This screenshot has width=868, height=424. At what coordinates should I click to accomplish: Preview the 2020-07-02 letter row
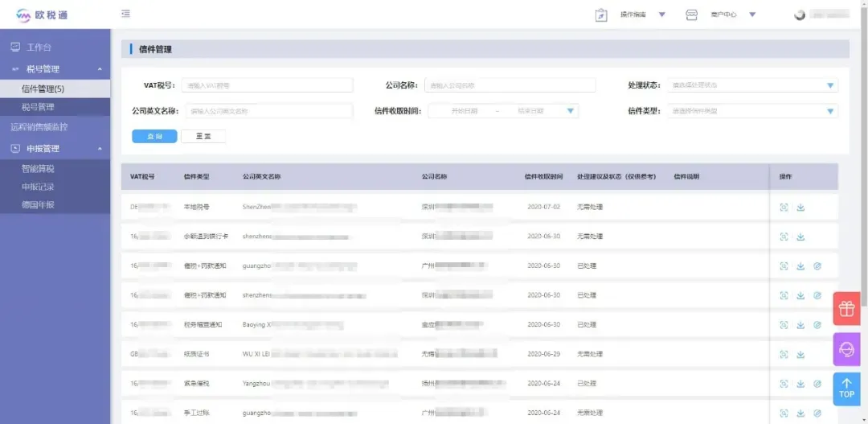(x=784, y=208)
